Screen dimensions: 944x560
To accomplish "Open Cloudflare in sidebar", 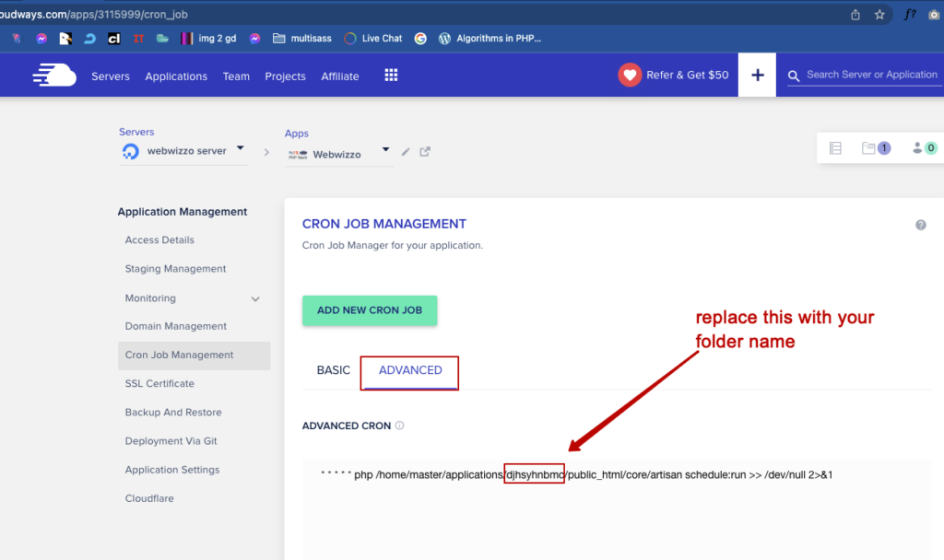I will click(x=149, y=498).
